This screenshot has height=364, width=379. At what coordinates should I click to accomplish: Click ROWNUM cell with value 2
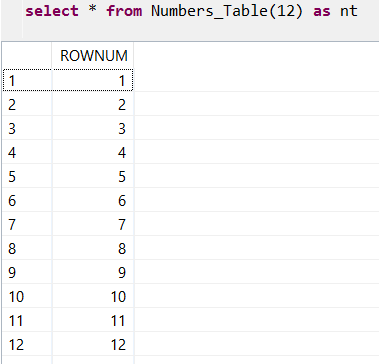(93, 104)
